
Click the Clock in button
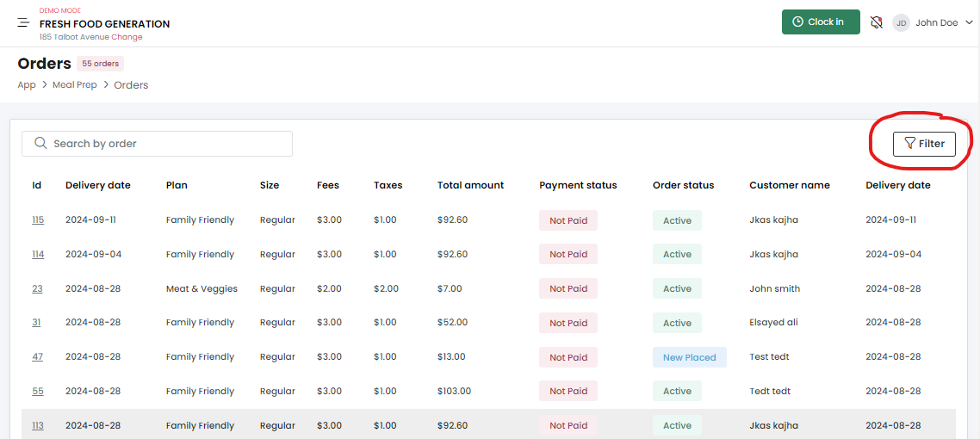pyautogui.click(x=821, y=22)
